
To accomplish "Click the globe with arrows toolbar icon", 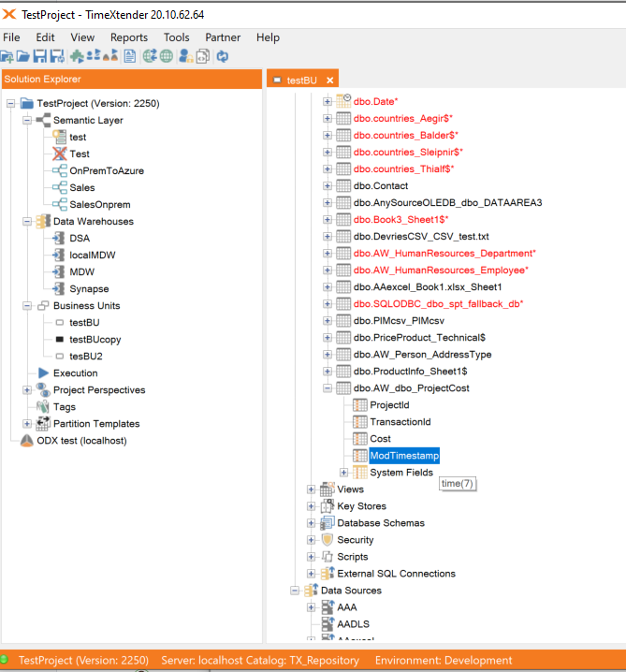I will click(x=150, y=56).
